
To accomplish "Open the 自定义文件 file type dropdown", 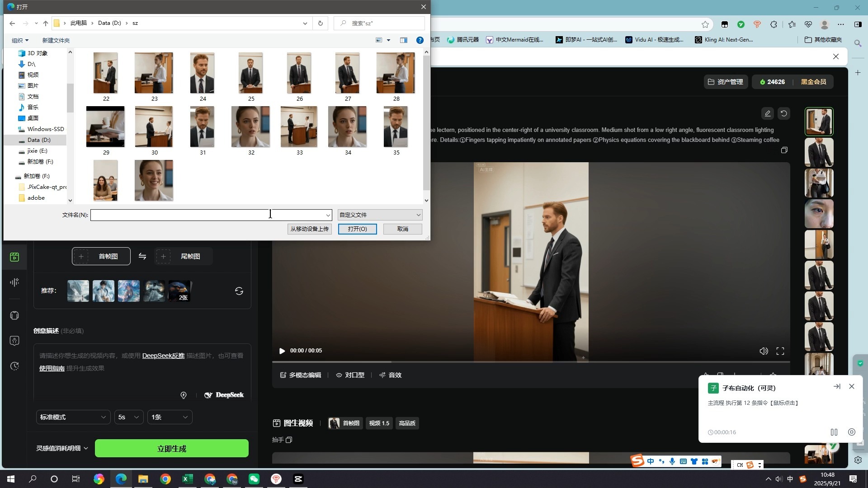I will (x=380, y=215).
